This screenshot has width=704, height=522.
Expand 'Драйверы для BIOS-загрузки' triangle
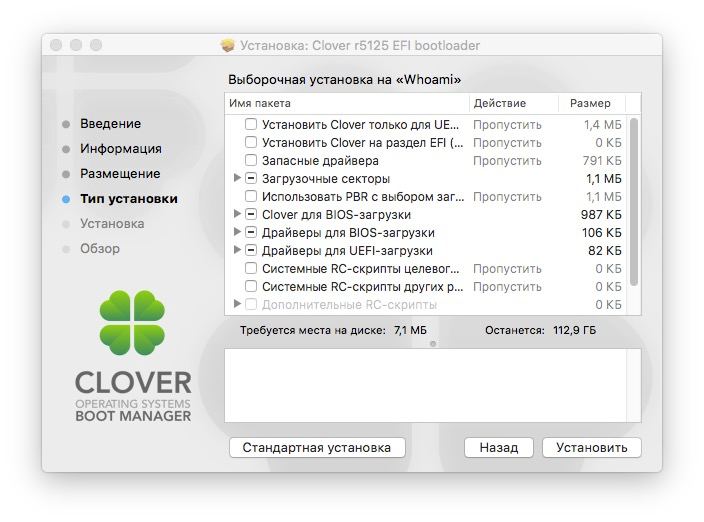click(238, 232)
